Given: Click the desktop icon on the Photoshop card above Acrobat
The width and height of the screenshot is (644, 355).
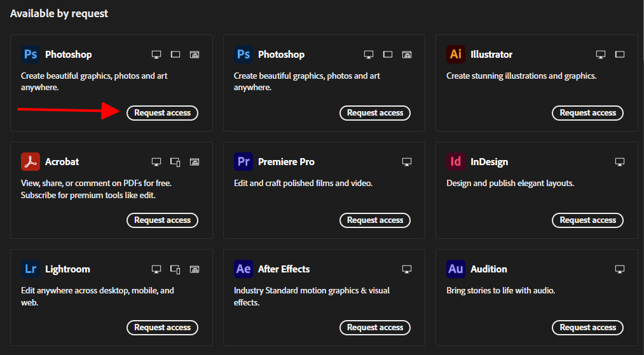Looking at the screenshot, I should pyautogui.click(x=156, y=55).
